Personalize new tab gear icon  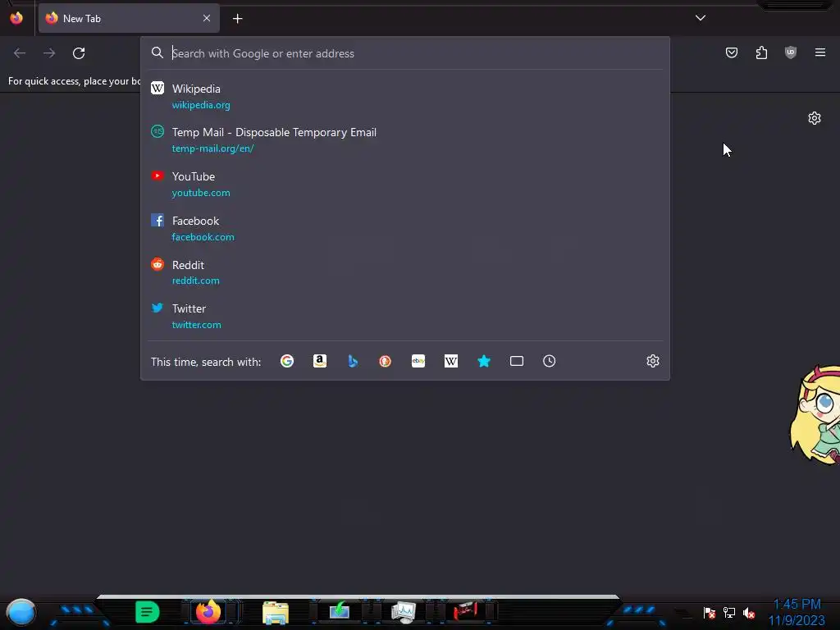(815, 118)
